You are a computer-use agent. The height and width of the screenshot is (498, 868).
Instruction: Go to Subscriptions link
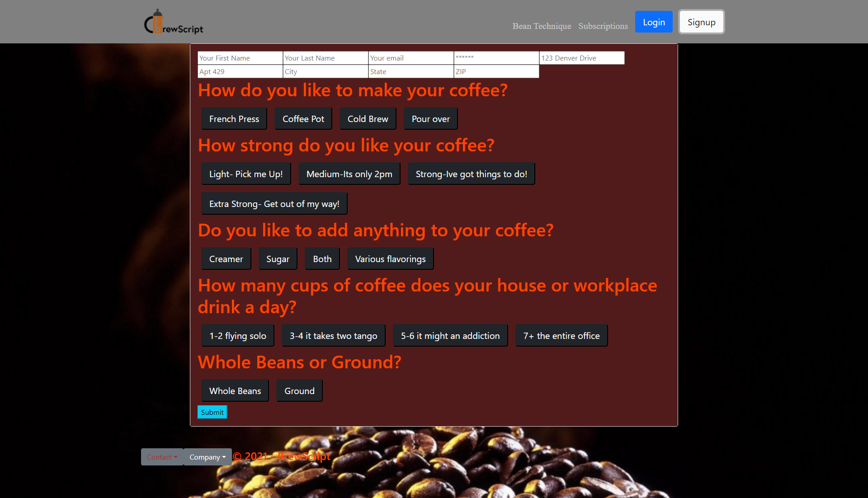coord(603,26)
